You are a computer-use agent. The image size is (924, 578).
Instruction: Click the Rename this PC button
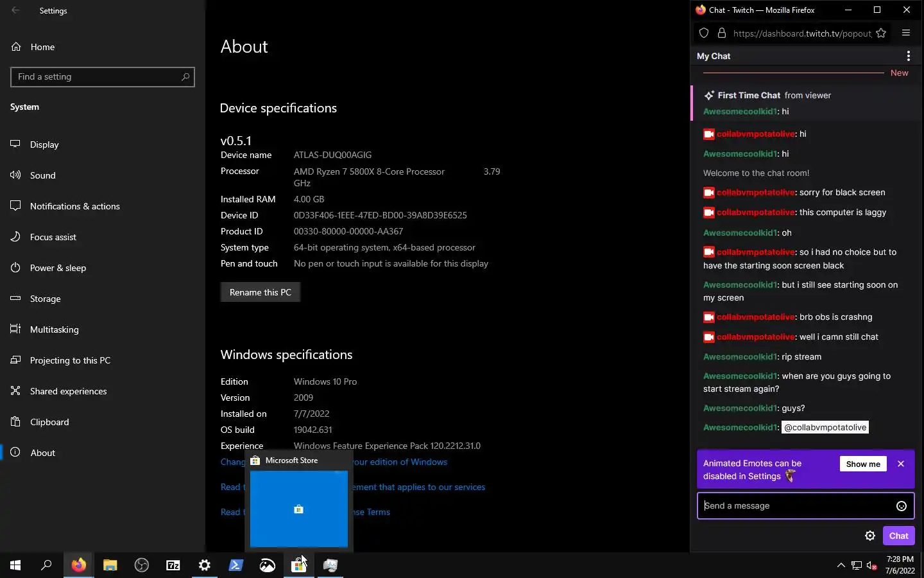coord(261,292)
